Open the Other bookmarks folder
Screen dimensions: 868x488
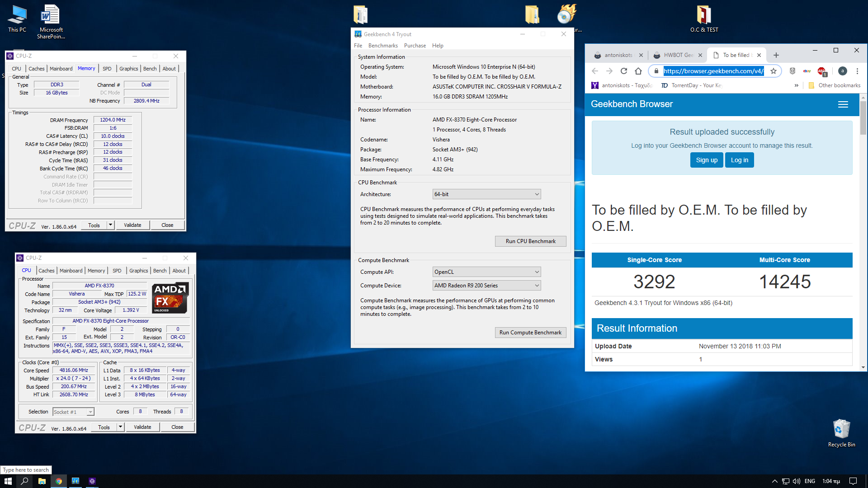[834, 85]
